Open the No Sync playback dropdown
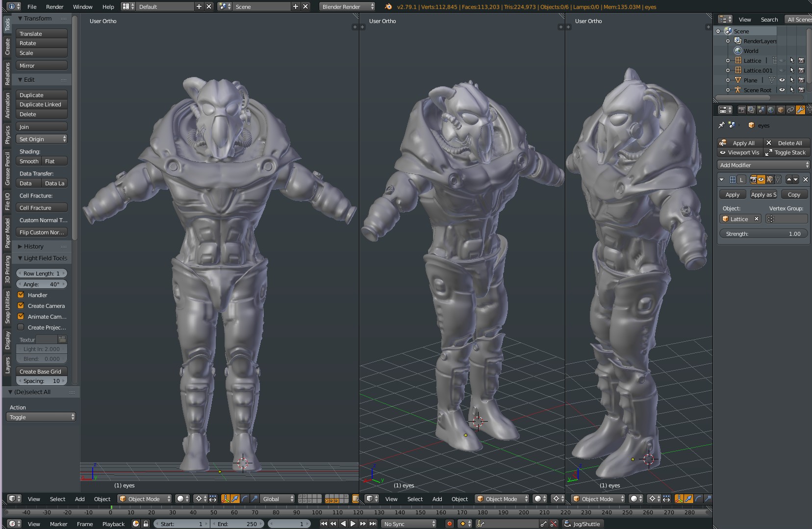The width and height of the screenshot is (812, 529). click(409, 524)
